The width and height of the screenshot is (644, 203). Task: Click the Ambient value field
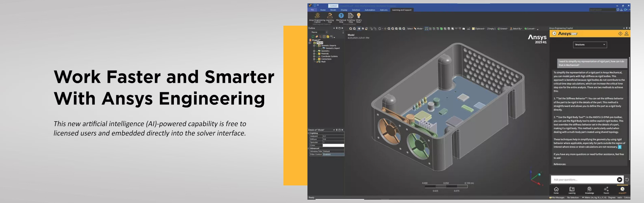coord(333,136)
